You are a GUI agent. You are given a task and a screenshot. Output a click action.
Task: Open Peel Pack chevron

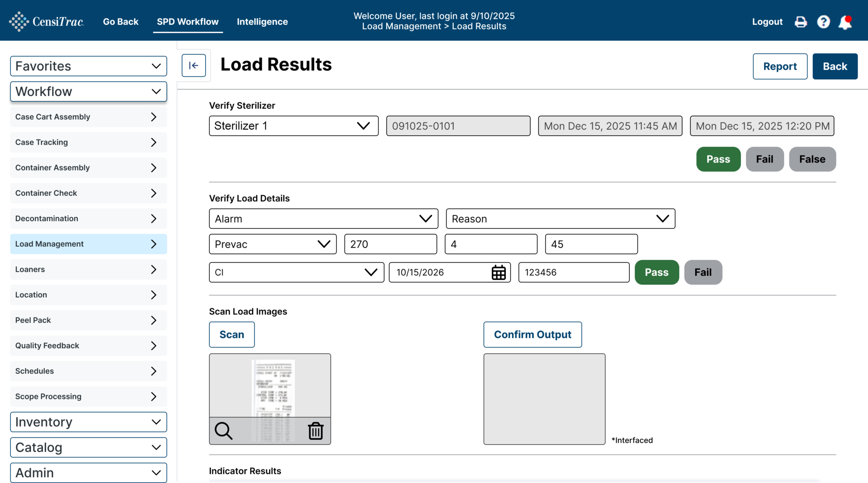click(x=154, y=320)
